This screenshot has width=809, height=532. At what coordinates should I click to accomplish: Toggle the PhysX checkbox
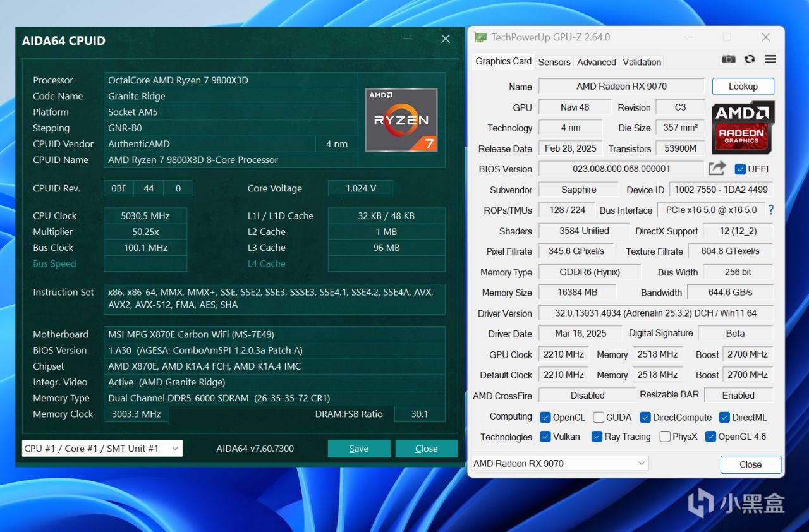pyautogui.click(x=665, y=437)
